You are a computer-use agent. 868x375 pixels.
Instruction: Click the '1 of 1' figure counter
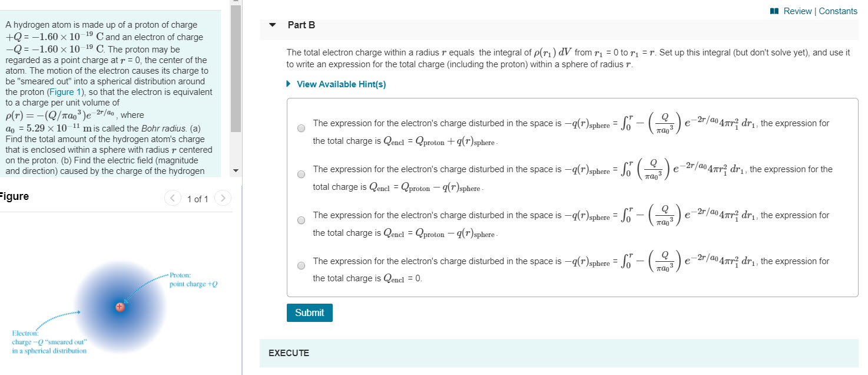click(198, 199)
